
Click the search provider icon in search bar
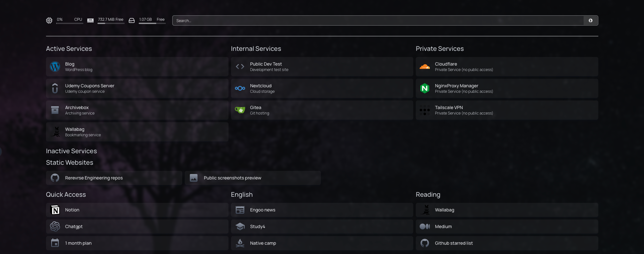(591, 20)
